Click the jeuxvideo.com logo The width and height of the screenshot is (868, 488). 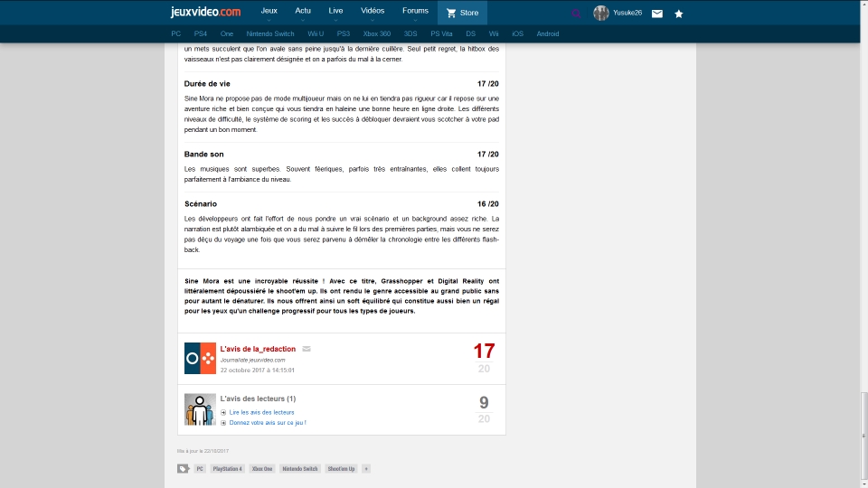(x=205, y=12)
